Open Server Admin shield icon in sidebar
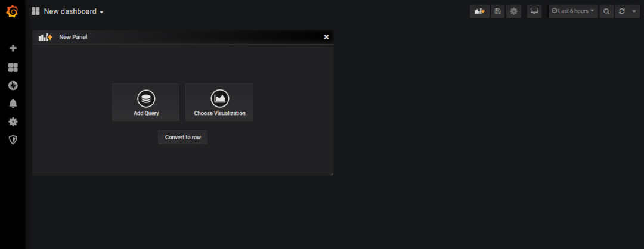The width and height of the screenshot is (644, 249). click(x=13, y=140)
